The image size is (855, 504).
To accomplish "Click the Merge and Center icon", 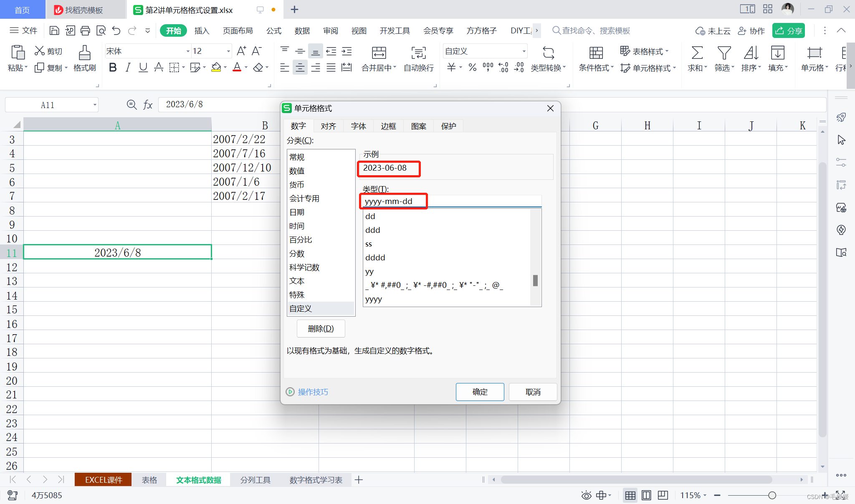I will click(x=379, y=53).
